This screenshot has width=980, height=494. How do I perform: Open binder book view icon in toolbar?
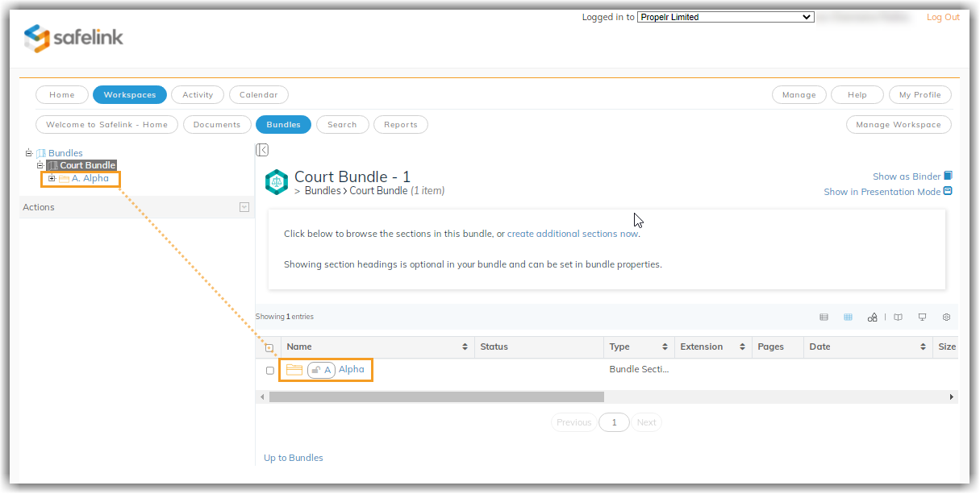point(898,318)
